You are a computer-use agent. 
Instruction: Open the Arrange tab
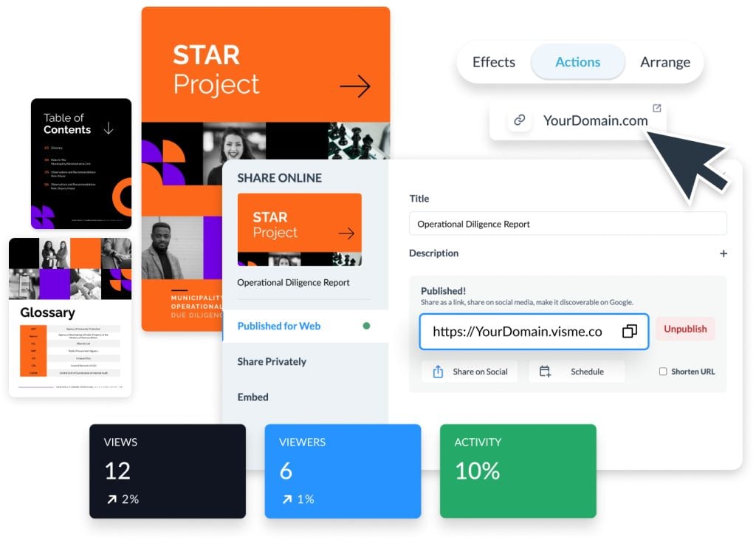664,62
